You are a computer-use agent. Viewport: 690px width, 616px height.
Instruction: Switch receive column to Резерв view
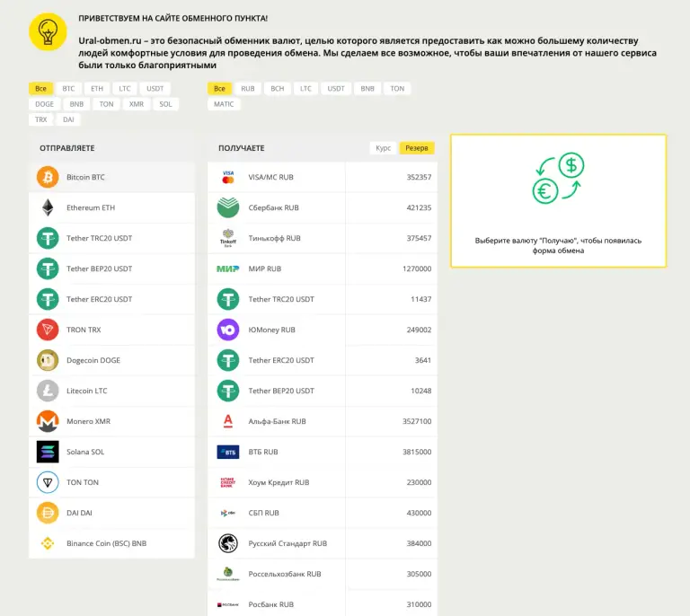click(x=416, y=148)
